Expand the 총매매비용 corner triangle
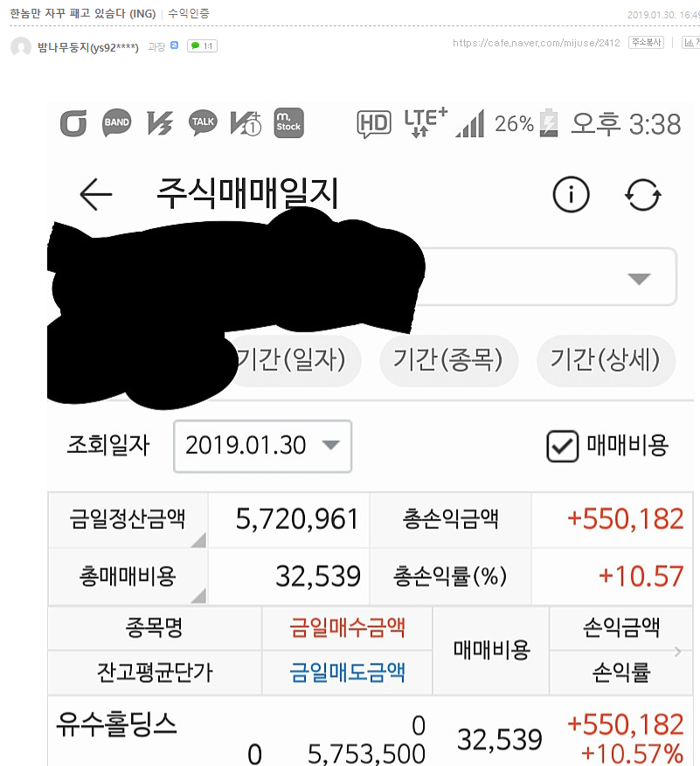The height and width of the screenshot is (766, 700). (198, 596)
